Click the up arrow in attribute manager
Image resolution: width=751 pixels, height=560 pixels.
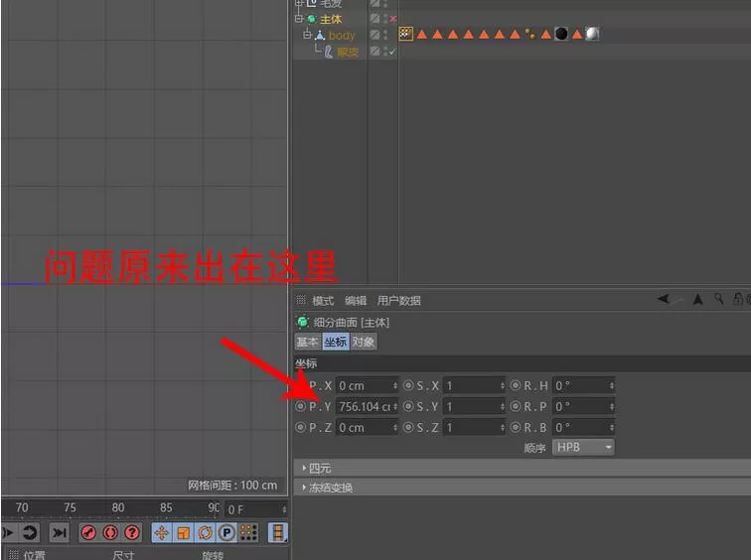tap(697, 299)
